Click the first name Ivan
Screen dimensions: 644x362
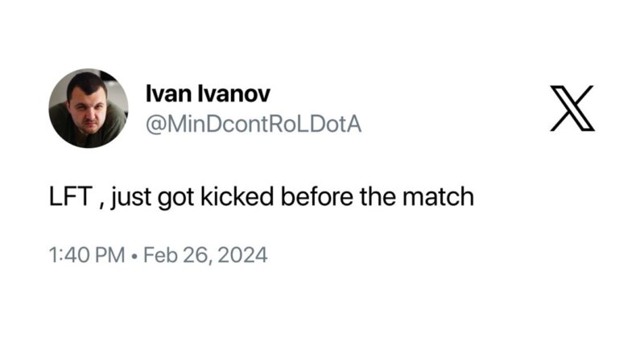pos(169,93)
